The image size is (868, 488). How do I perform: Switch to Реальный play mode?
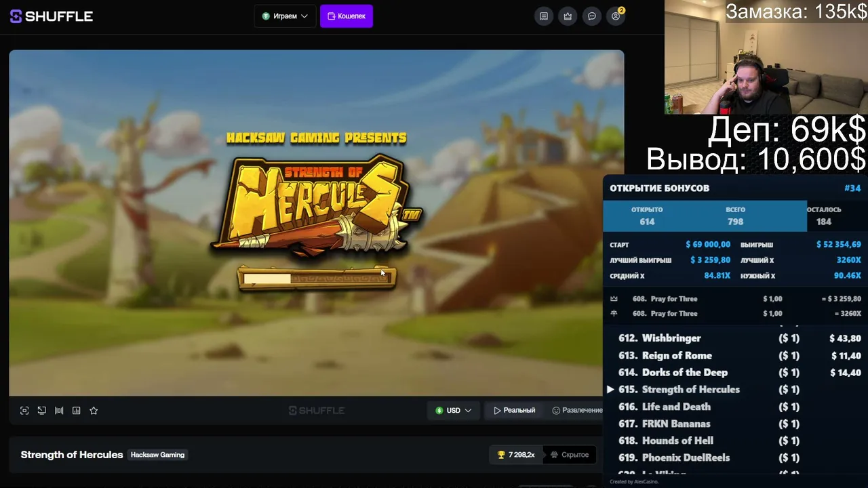pyautogui.click(x=515, y=411)
